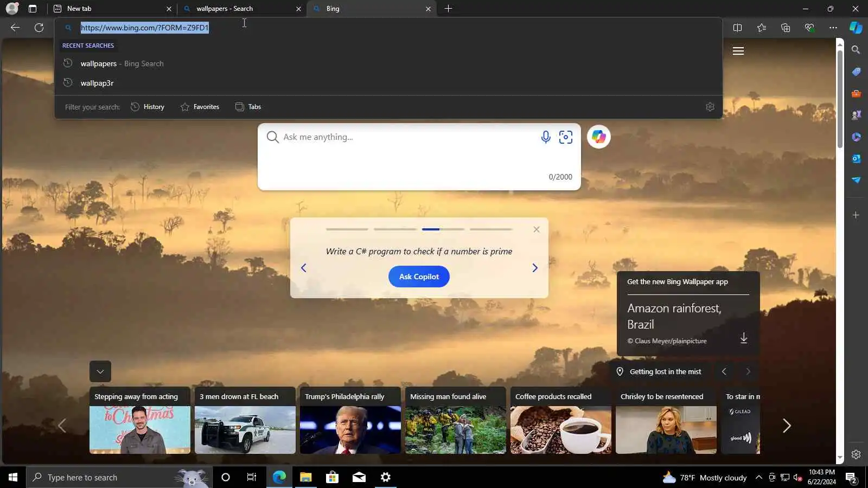Open weather widget showing 78°F Mostly cloudy
This screenshot has width=868, height=488.
point(705,477)
